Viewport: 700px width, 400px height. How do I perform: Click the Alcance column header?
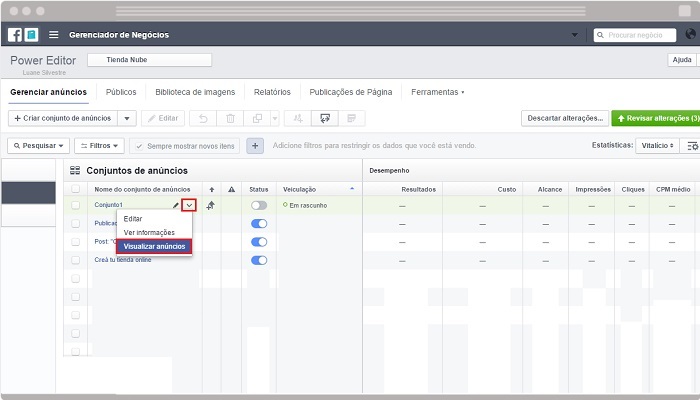[550, 189]
